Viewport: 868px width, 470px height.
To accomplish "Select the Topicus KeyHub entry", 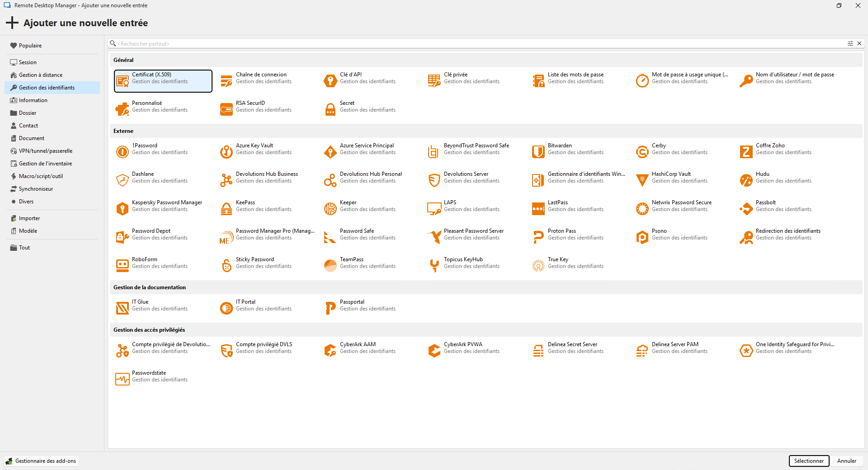I will pyautogui.click(x=475, y=266).
